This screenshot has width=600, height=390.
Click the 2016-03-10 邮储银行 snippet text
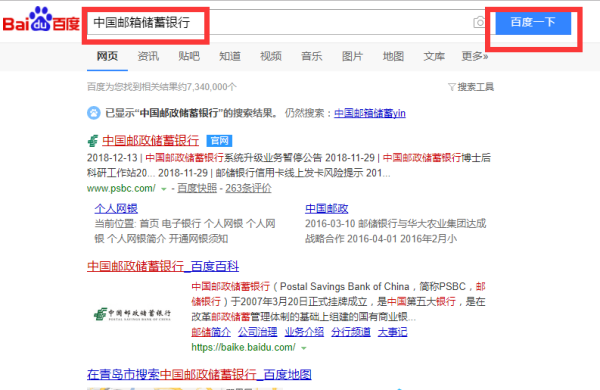(395, 231)
